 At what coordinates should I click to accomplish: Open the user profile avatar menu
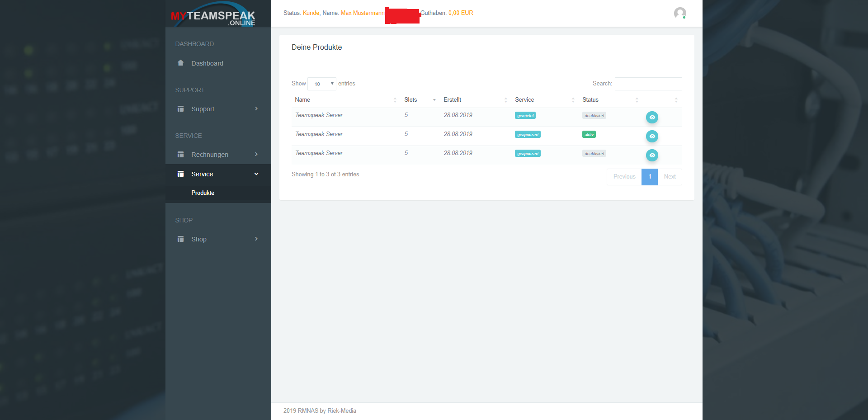tap(679, 13)
